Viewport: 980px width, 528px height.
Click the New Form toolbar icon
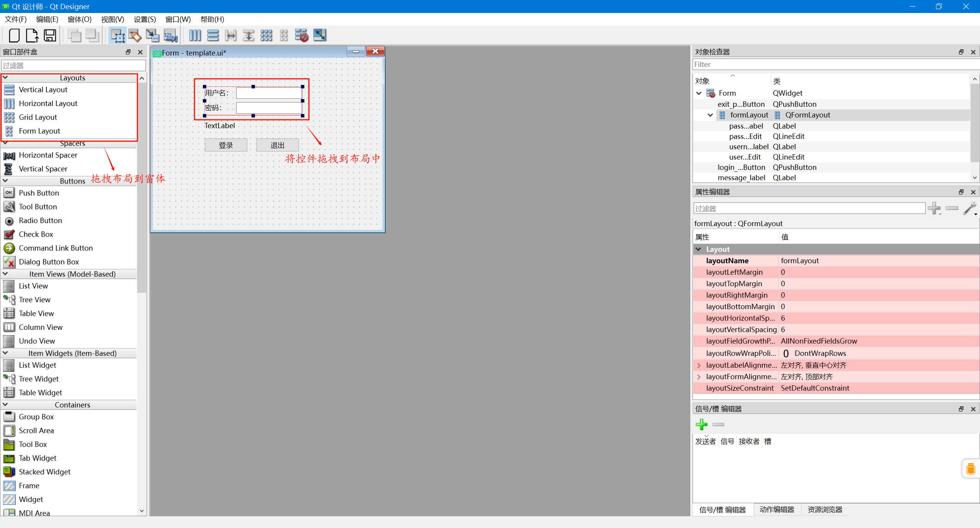[x=14, y=36]
